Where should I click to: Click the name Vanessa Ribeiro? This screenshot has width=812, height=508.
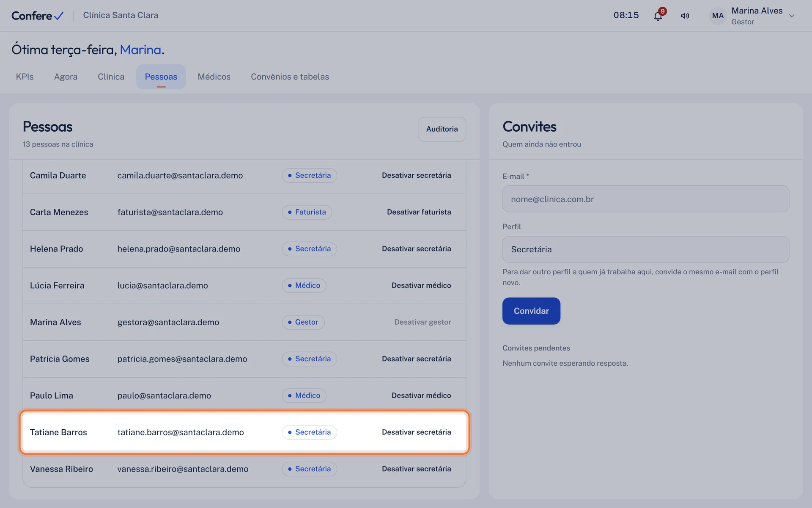point(61,469)
